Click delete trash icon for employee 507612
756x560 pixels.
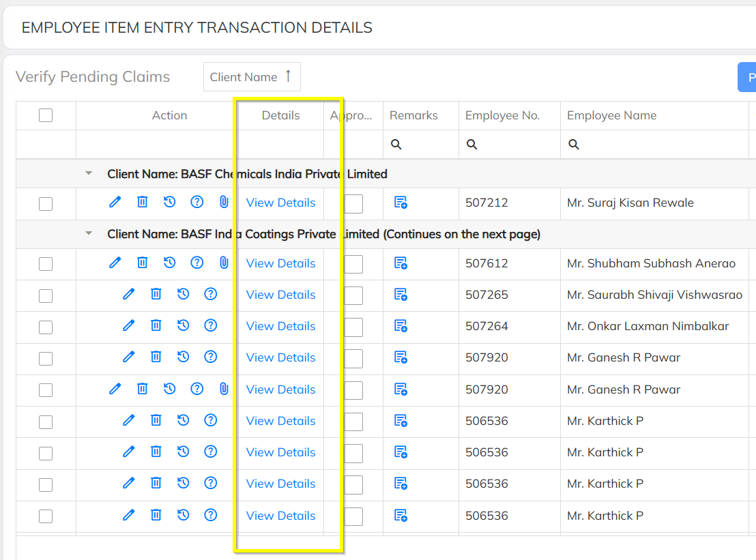pyautogui.click(x=142, y=263)
